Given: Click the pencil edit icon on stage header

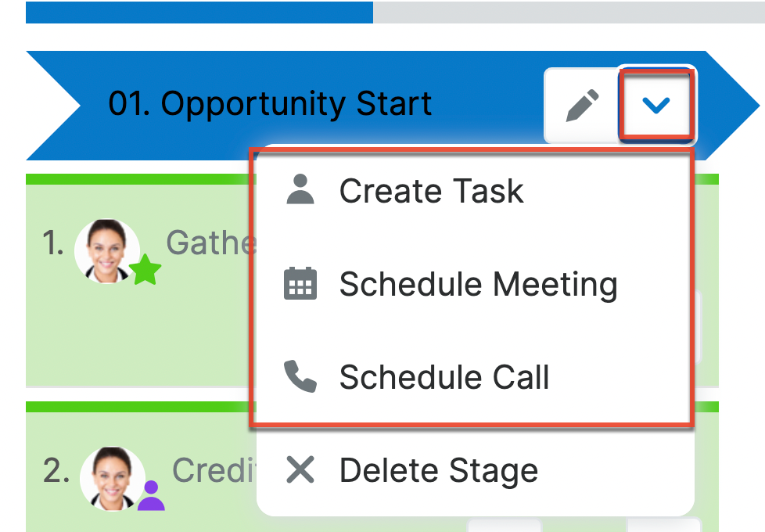Looking at the screenshot, I should click(582, 106).
